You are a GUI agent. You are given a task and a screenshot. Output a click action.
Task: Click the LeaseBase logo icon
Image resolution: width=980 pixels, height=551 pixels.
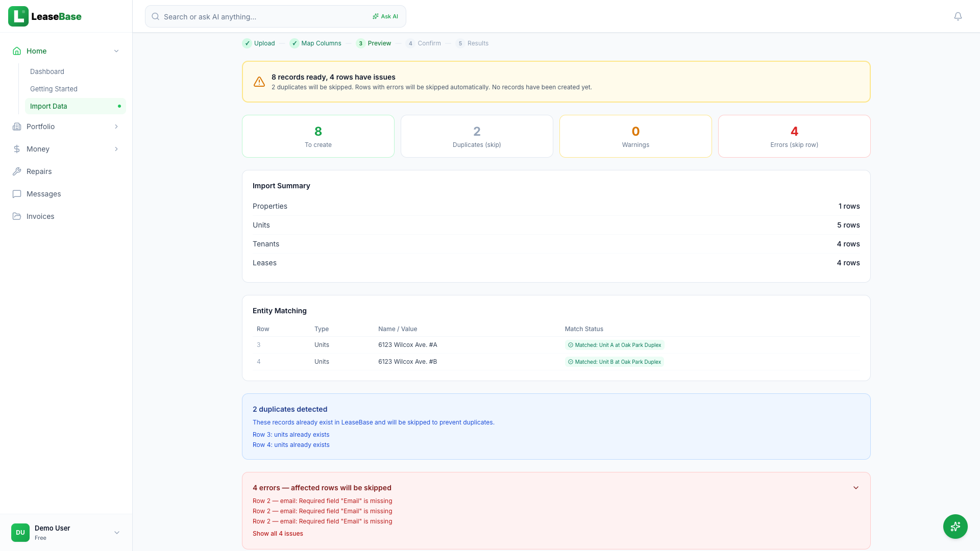tap(18, 16)
